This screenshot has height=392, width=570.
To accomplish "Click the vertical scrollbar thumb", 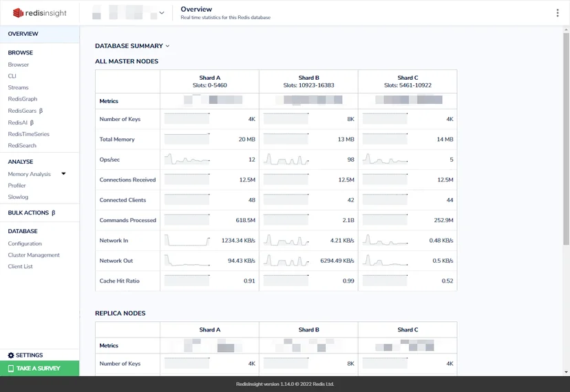I will point(566,139).
